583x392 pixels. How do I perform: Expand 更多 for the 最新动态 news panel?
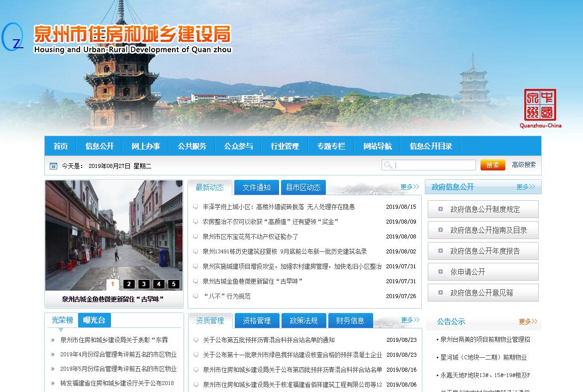[410, 187]
